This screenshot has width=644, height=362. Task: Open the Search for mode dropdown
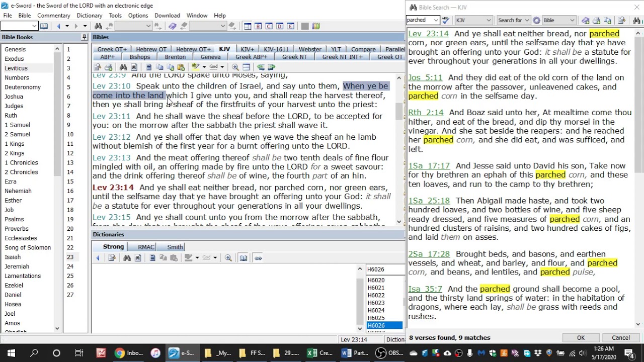tap(527, 21)
